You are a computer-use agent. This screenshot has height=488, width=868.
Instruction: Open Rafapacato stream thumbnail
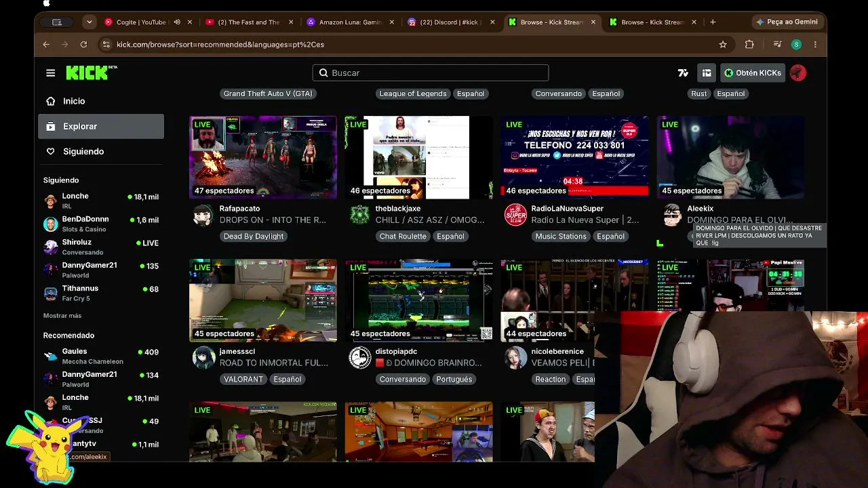pos(263,157)
